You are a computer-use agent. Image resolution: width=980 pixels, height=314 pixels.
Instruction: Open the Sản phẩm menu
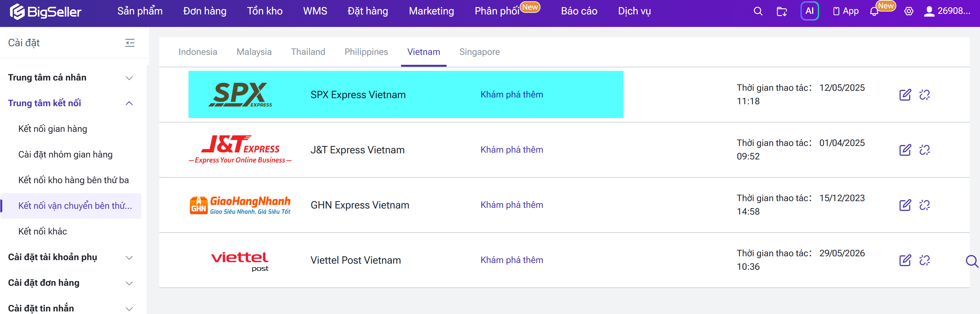click(140, 11)
